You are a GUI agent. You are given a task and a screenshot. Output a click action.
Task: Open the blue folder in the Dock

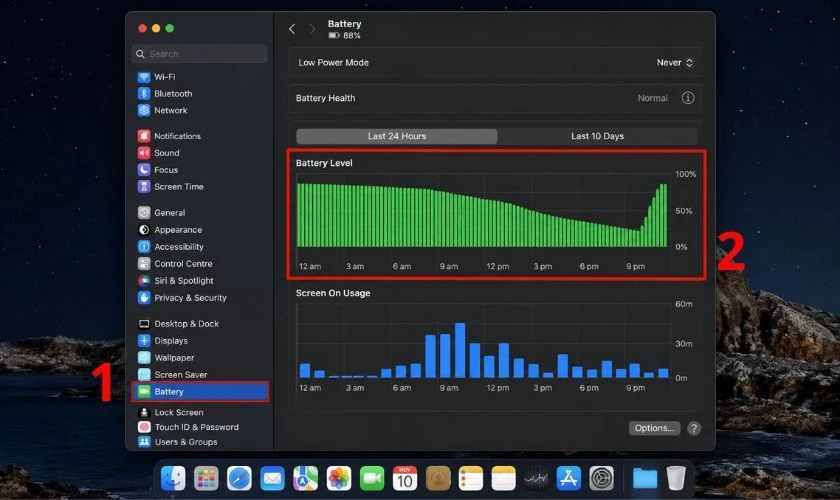coord(644,478)
